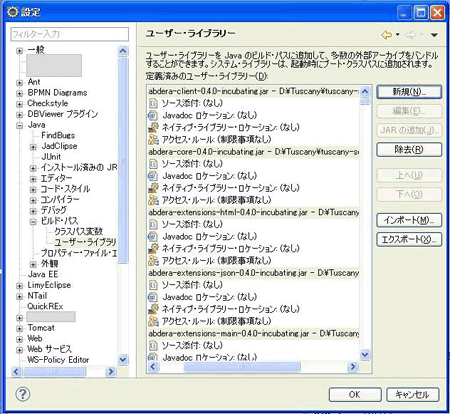Select abdera-client-0.4.0-incubating.jar entry
Image resolution: width=450 pixels, height=414 pixels.
click(253, 91)
